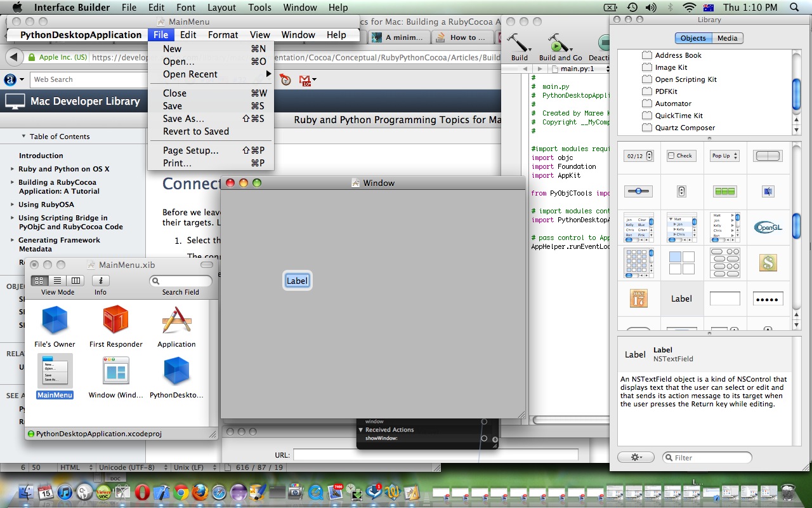Select the horizontal slider object in Library
The image size is (812, 508).
click(x=638, y=191)
